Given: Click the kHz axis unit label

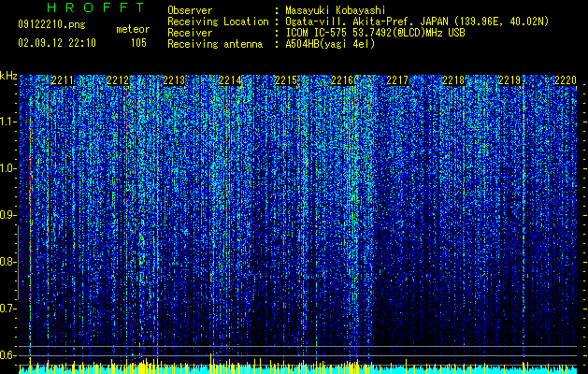Looking at the screenshot, I should click(8, 76).
